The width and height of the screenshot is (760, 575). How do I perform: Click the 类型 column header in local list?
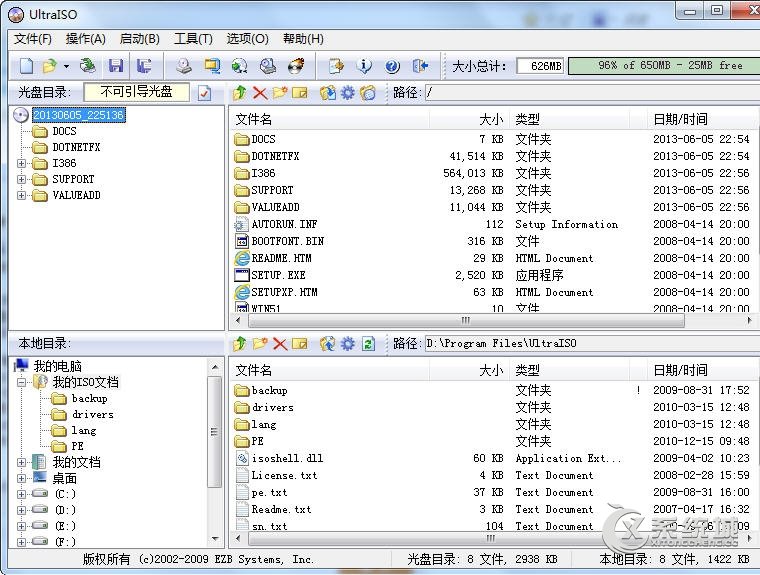(x=569, y=370)
